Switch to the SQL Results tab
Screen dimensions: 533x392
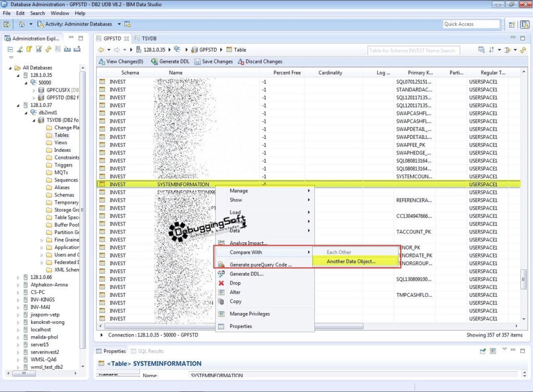(147, 351)
